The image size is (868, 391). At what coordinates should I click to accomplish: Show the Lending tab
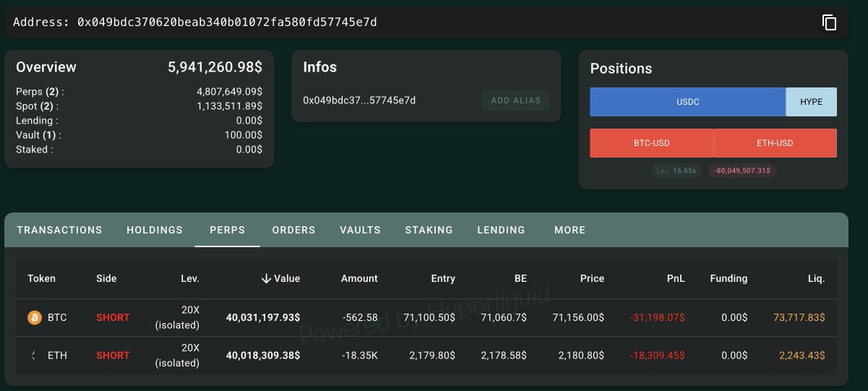501,230
